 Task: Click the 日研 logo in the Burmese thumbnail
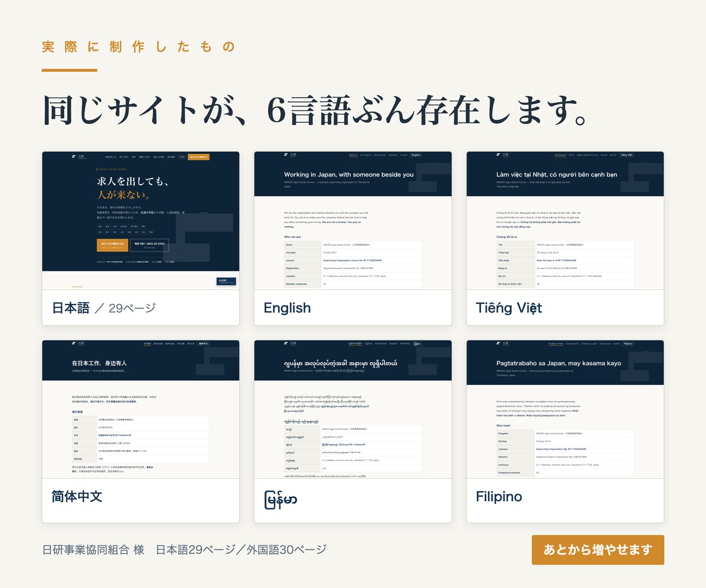[x=291, y=343]
